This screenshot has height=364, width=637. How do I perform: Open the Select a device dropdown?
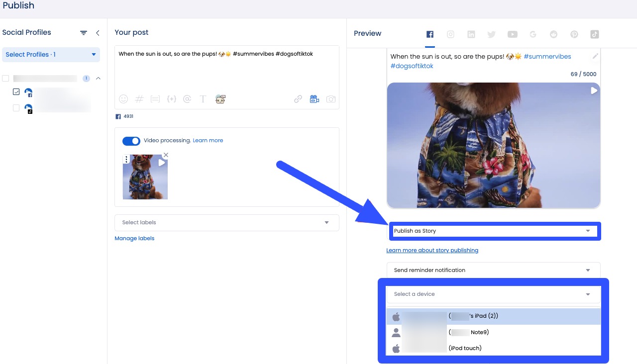point(493,294)
